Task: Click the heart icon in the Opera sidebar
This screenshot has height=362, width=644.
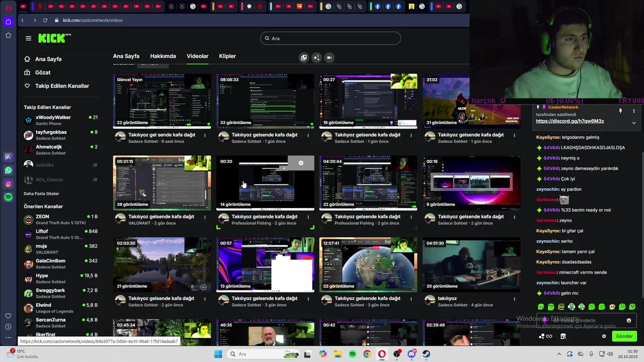Action: click(8, 316)
